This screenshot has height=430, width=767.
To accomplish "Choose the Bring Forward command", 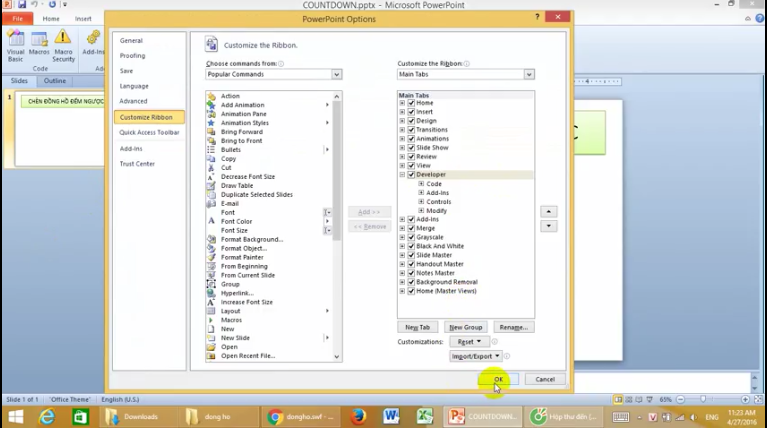I will (x=241, y=132).
